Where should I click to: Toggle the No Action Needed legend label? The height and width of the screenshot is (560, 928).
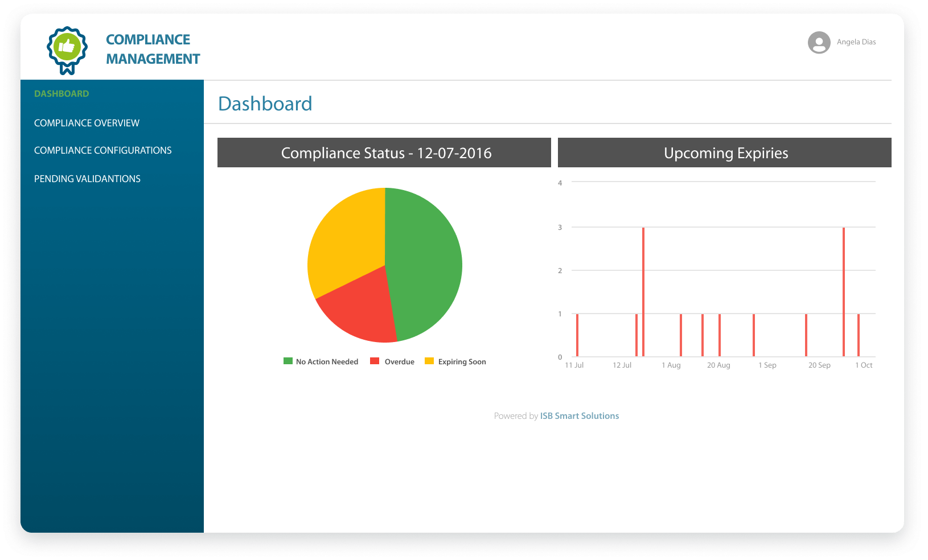point(327,362)
